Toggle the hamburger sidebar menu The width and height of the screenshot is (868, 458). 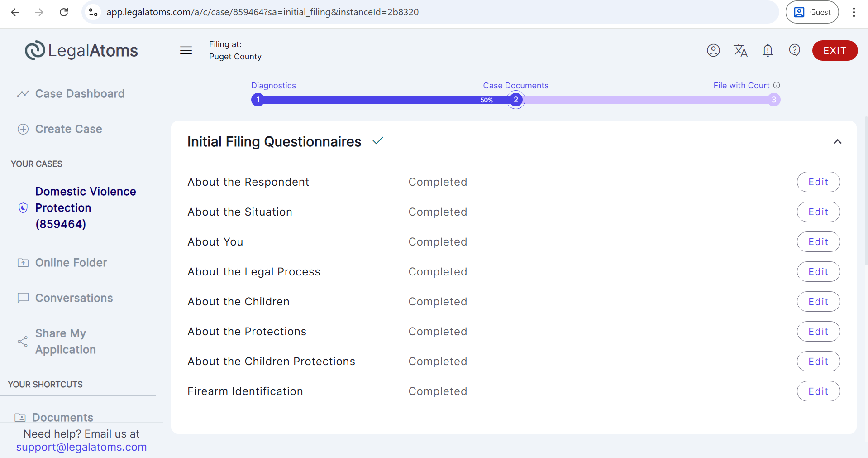[x=186, y=50]
